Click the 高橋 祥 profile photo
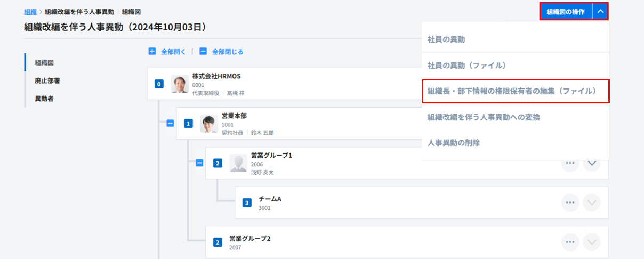The height and width of the screenshot is (259, 644). coord(180,84)
